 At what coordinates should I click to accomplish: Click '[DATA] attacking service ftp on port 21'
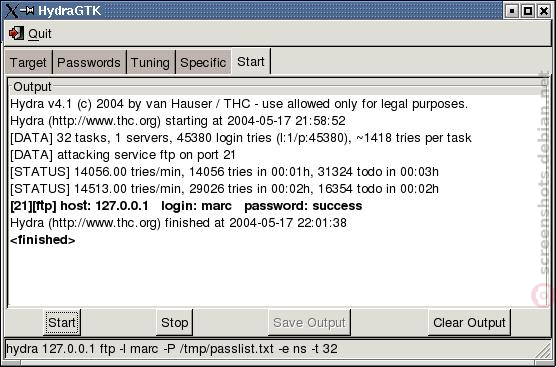click(123, 155)
